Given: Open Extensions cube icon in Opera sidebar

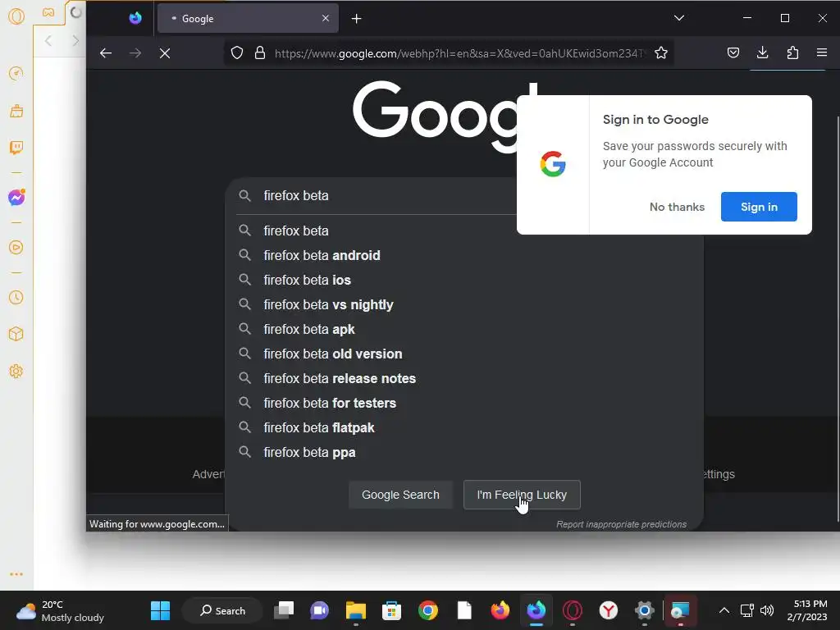Looking at the screenshot, I should (16, 334).
